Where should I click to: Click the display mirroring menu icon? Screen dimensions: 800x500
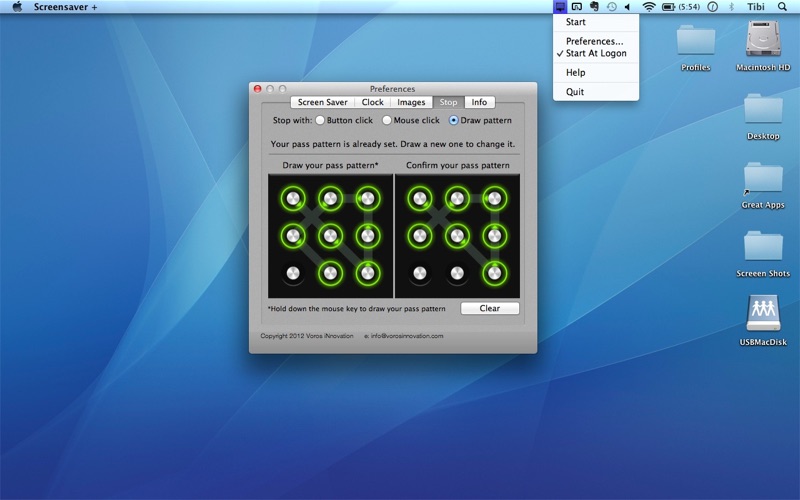pos(577,7)
